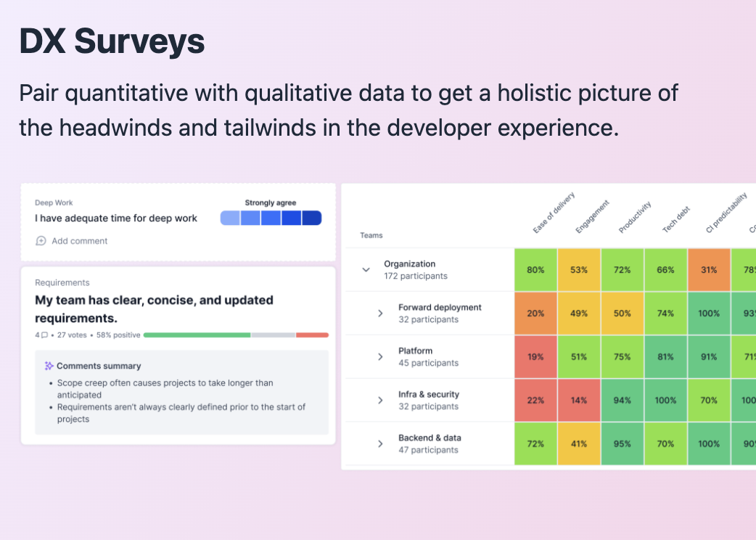Click the Ease of delivery column header
This screenshot has width=756, height=540.
coord(553,213)
